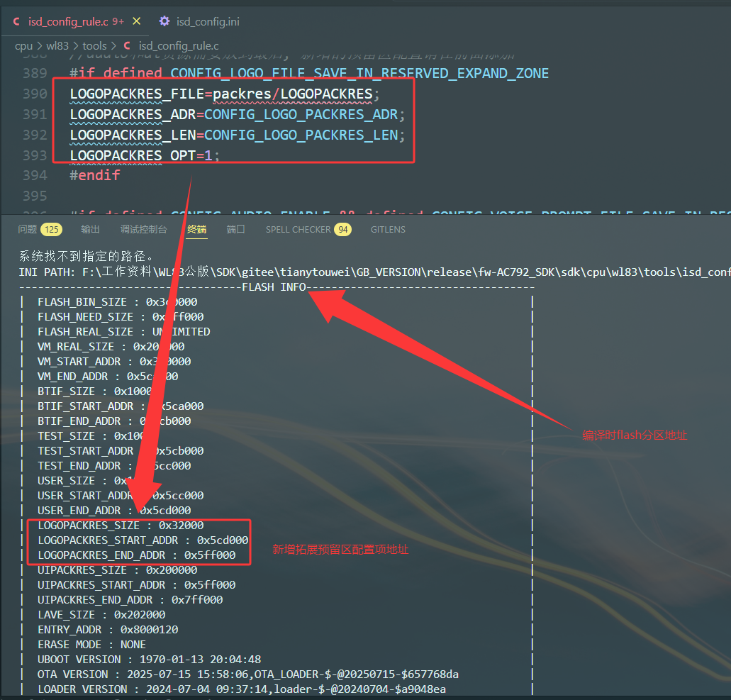The width and height of the screenshot is (731, 700).
Task: Click the LOGOPACKRES_END_ADDR : 0x5ff000 row
Action: 137,555
